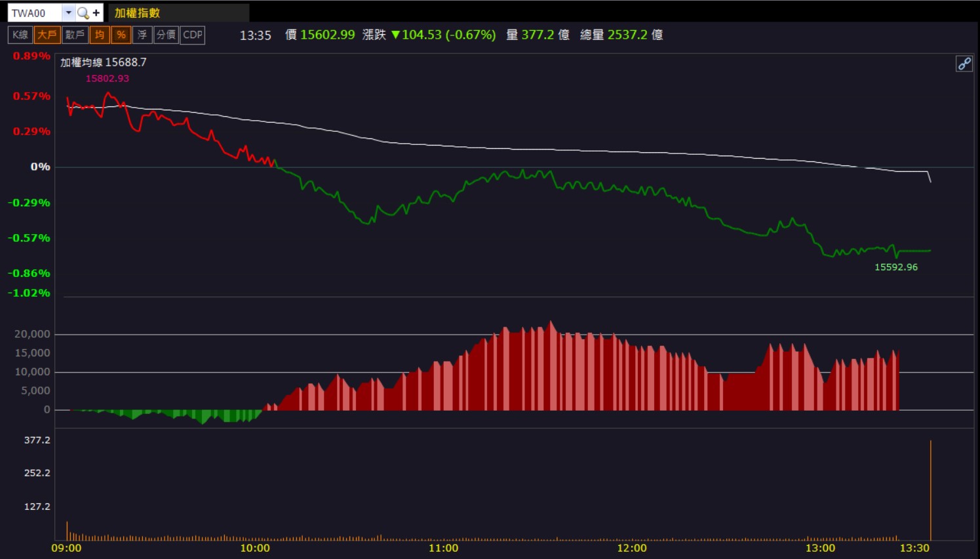This screenshot has height=559, width=980.
Task: Toggle the 浮 button
Action: 142,35
